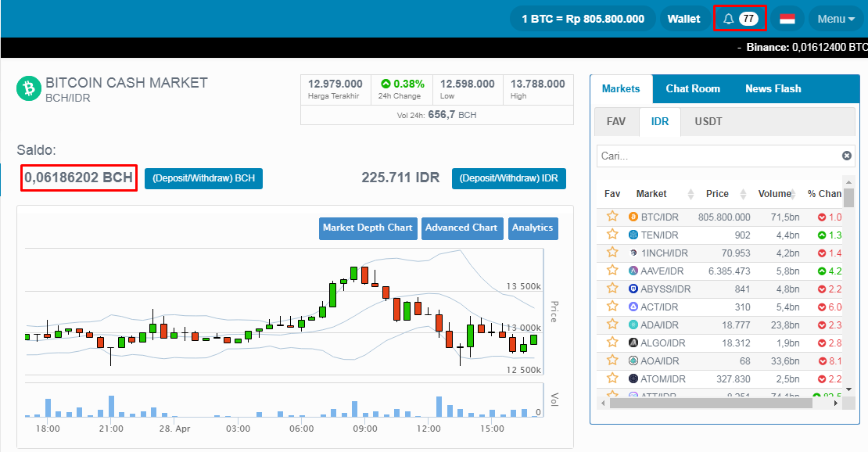Click the Indonesian flag language icon
868x452 pixels.
pos(787,19)
